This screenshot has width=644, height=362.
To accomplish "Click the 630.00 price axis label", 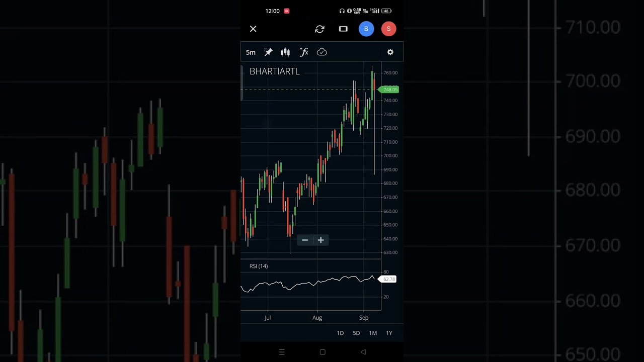I will point(390,252).
